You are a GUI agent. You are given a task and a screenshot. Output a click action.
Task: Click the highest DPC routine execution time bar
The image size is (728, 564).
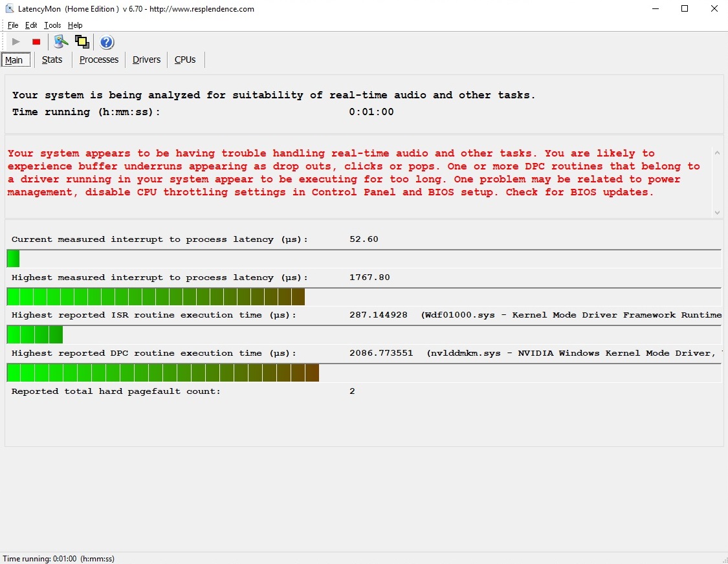[163, 373]
